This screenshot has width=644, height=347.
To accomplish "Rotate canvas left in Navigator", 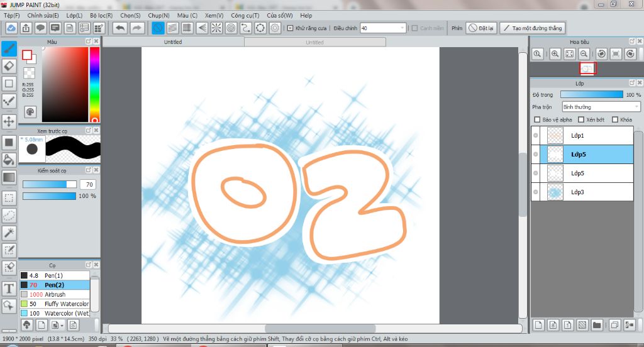I will click(x=602, y=54).
